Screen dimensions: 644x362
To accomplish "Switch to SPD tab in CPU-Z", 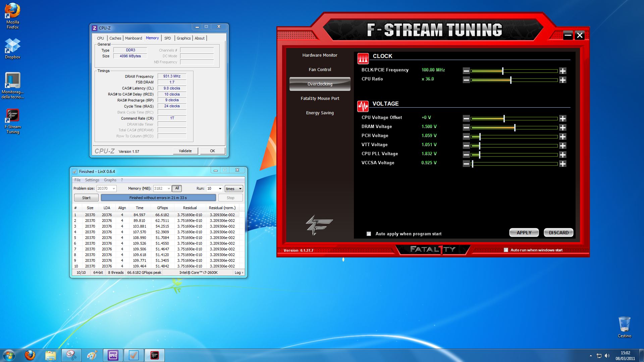I will (x=168, y=38).
